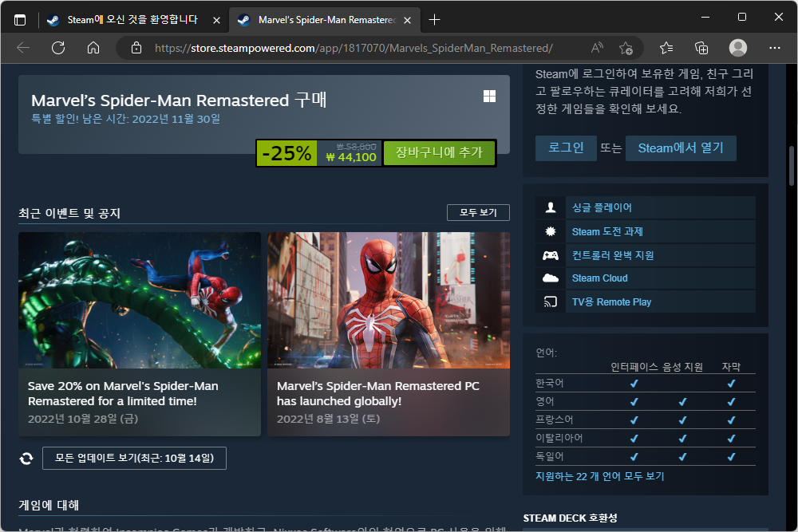Open the 'has launched globally!' event image

click(x=389, y=300)
